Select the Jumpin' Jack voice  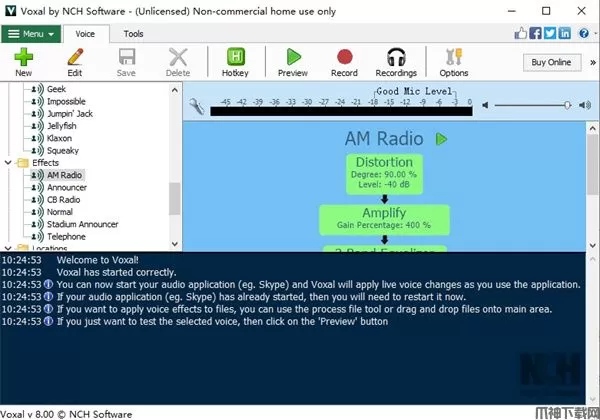click(x=70, y=114)
